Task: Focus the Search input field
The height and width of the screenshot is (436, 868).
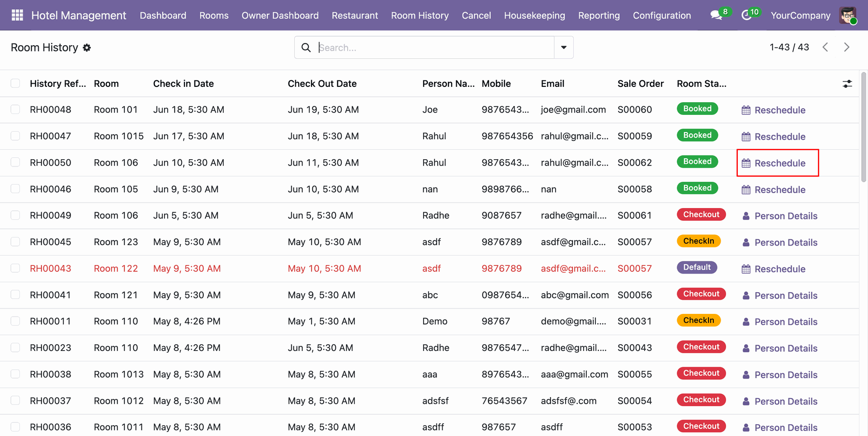Action: 434,47
